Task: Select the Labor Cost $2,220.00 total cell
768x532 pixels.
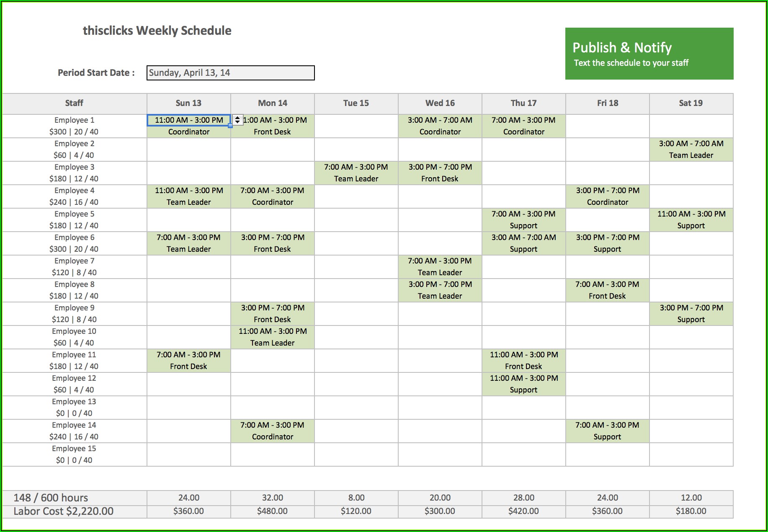Action: [x=64, y=511]
